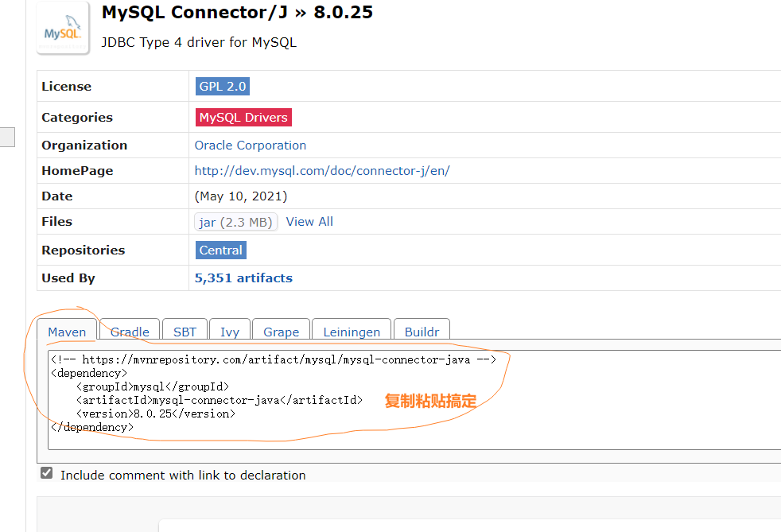Open the MySQL Drivers category badge
The height and width of the screenshot is (532, 781).
click(243, 117)
